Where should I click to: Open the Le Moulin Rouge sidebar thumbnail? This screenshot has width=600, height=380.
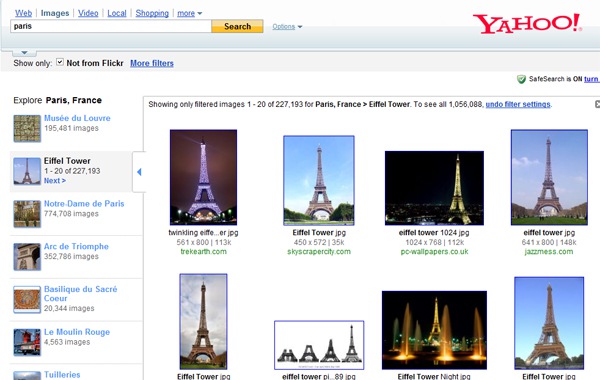27,342
